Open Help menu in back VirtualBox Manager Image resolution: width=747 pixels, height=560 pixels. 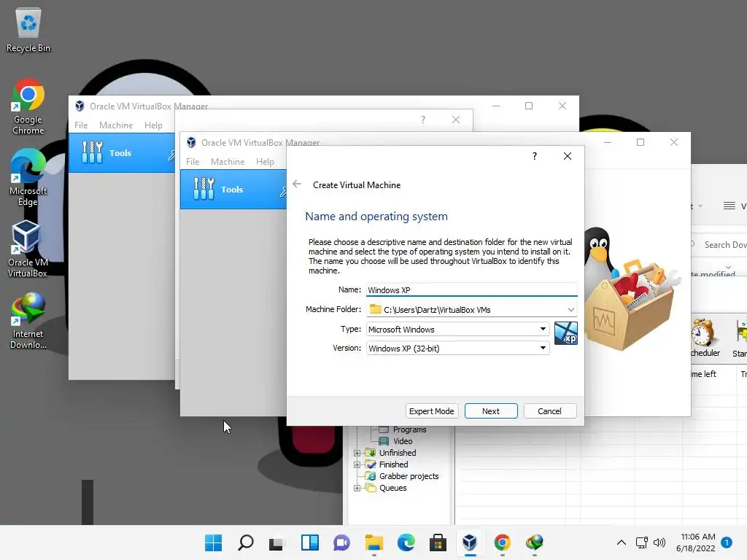(153, 125)
